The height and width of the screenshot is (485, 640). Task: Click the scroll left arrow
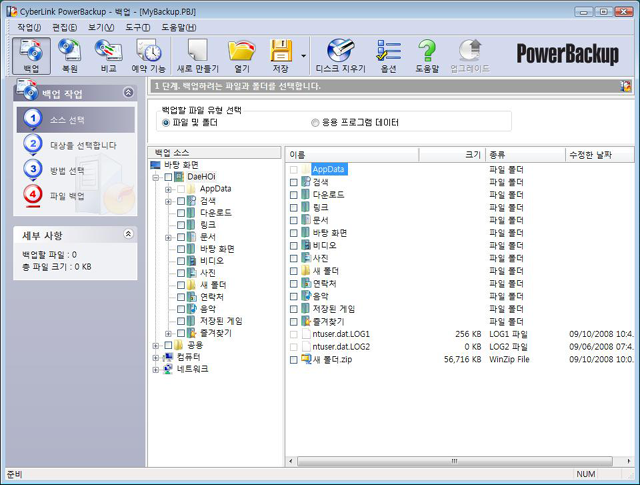[x=291, y=461]
